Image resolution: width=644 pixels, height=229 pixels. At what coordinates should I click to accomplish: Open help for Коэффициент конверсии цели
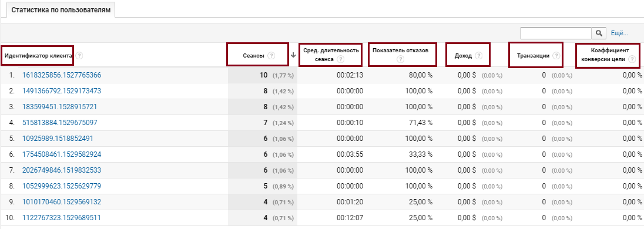tap(632, 59)
